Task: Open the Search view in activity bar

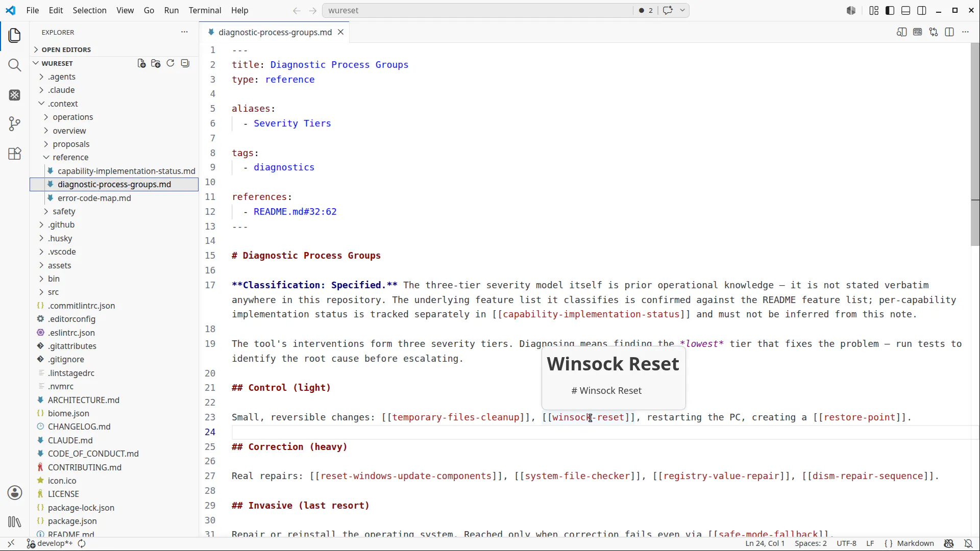Action: point(14,65)
